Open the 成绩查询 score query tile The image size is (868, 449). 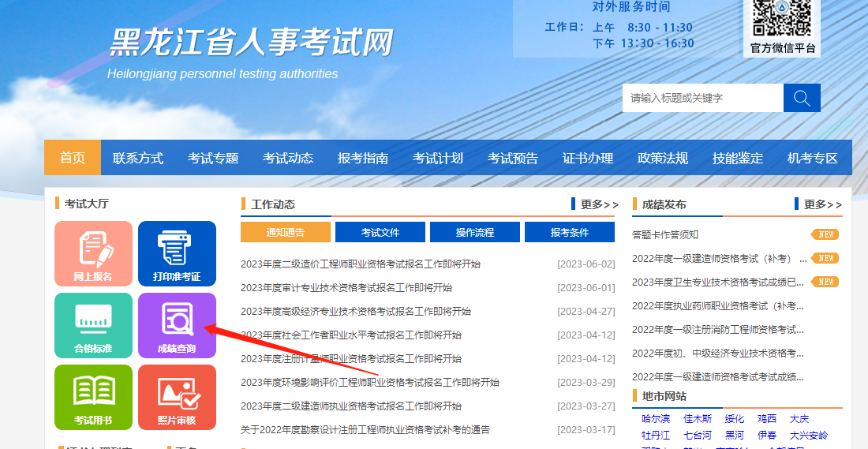click(177, 325)
